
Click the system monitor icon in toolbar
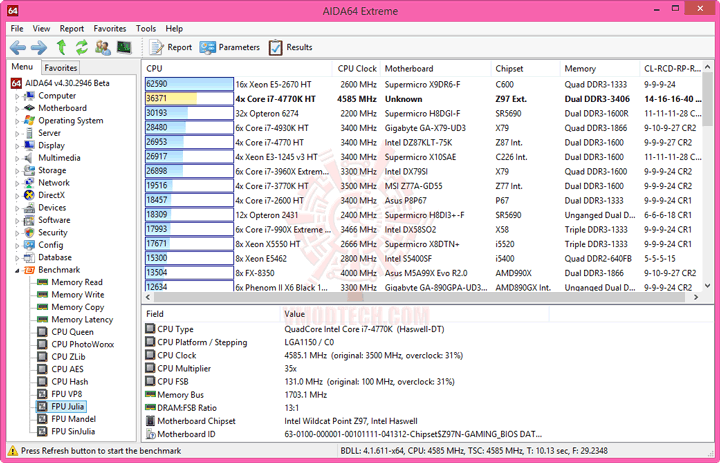(124, 47)
